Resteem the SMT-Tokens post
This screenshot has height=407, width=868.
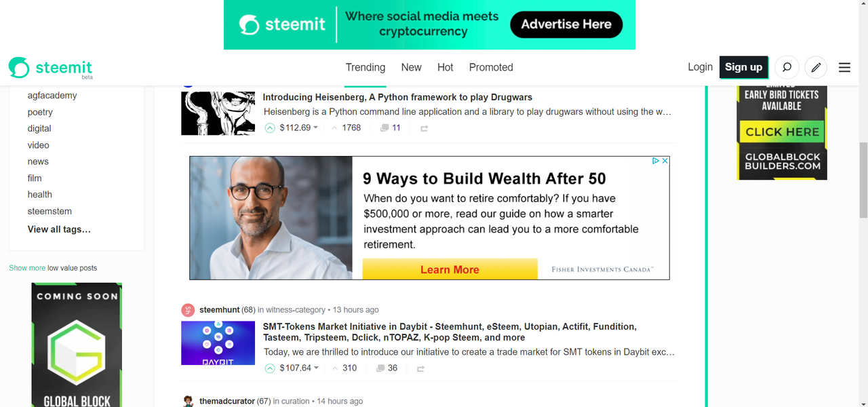420,368
